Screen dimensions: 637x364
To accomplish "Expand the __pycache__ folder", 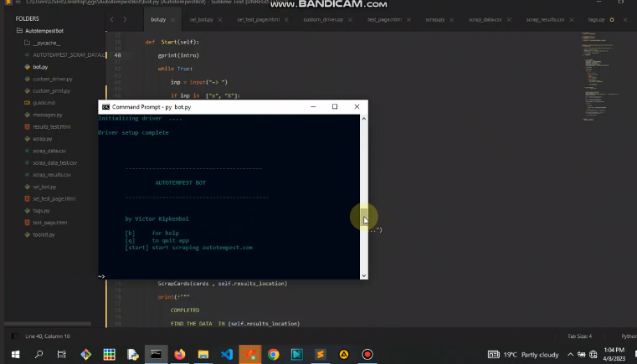I will [47, 42].
